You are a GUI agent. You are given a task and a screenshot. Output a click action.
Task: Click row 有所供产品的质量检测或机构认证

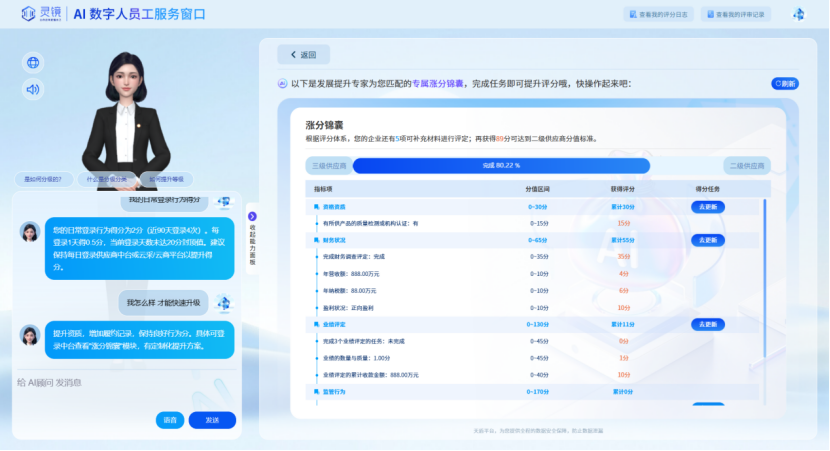point(532,223)
